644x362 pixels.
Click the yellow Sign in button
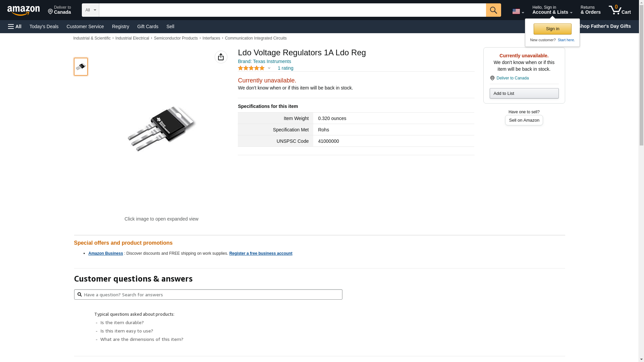point(552,29)
